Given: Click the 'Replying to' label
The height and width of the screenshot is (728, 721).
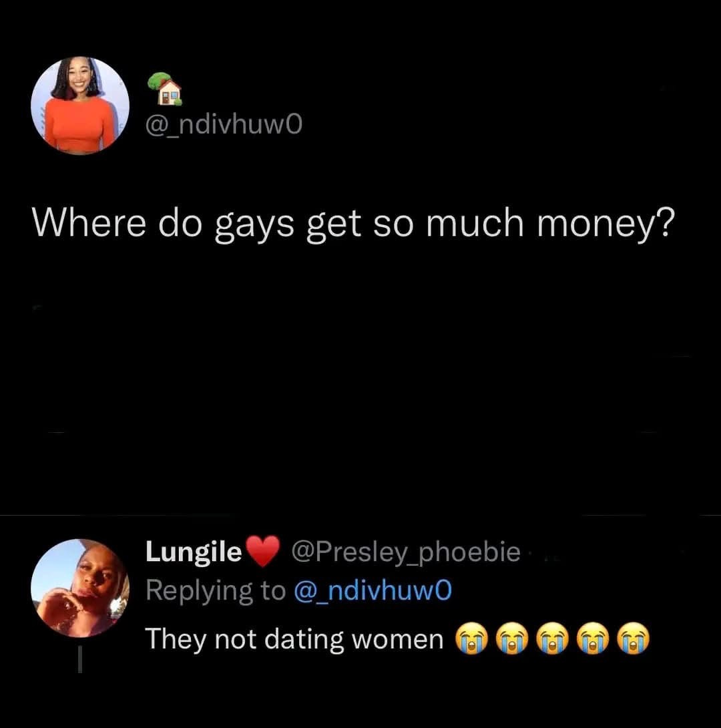Looking at the screenshot, I should (x=216, y=592).
